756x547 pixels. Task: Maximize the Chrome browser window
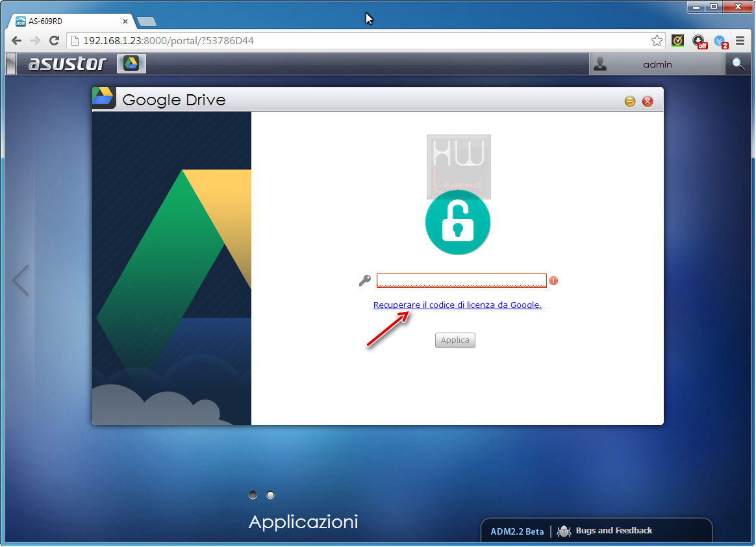pyautogui.click(x=714, y=6)
